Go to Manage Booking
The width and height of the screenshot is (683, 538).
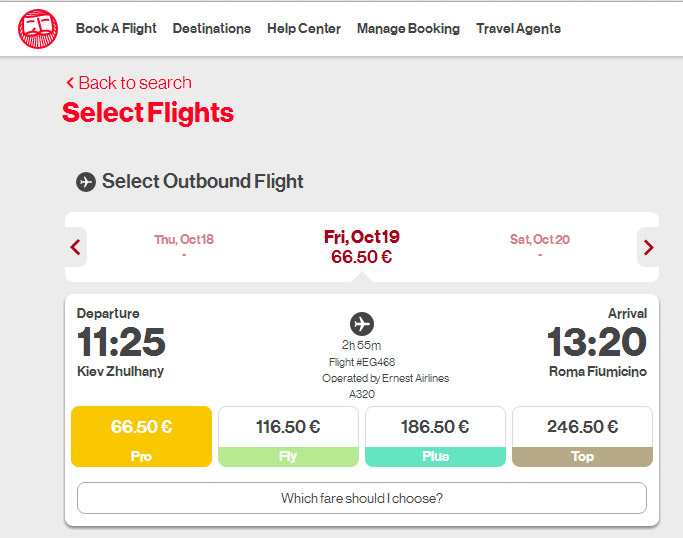click(408, 28)
